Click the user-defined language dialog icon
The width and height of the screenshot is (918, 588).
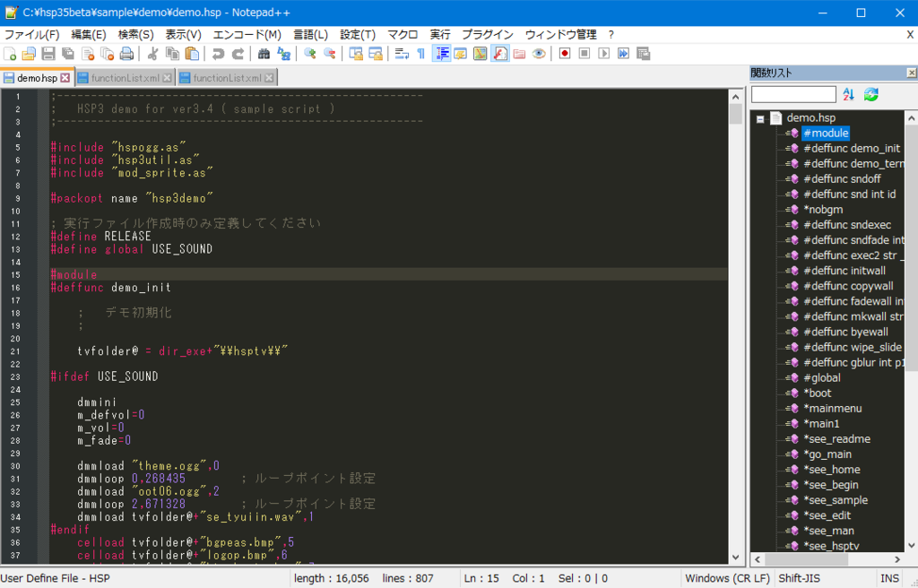(x=460, y=54)
